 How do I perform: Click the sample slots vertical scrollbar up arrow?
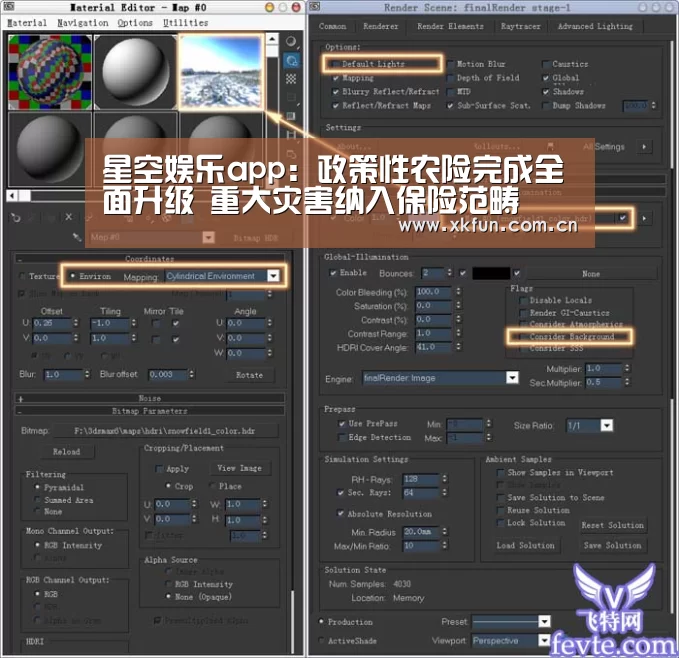click(x=272, y=39)
